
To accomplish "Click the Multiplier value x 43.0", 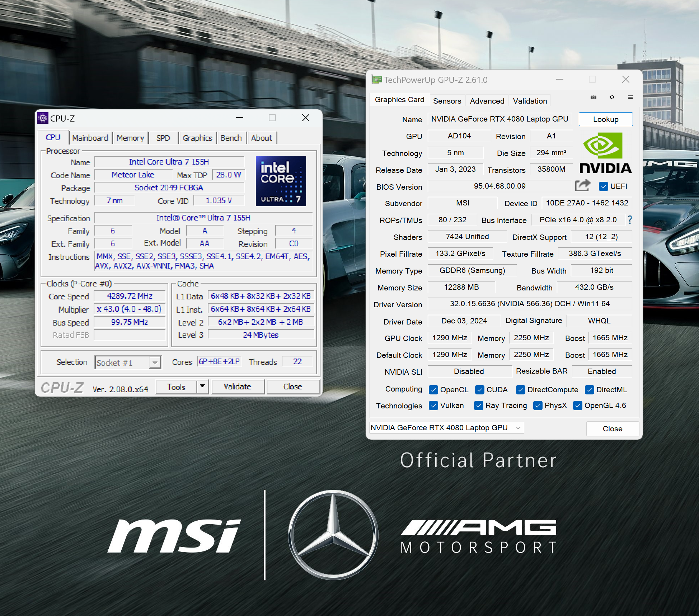I will click(x=130, y=309).
